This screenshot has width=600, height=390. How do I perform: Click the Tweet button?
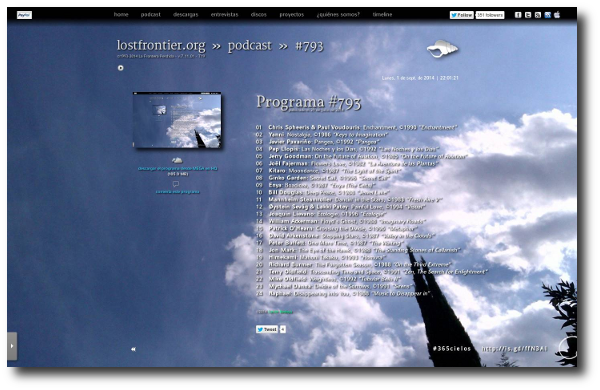(267, 329)
